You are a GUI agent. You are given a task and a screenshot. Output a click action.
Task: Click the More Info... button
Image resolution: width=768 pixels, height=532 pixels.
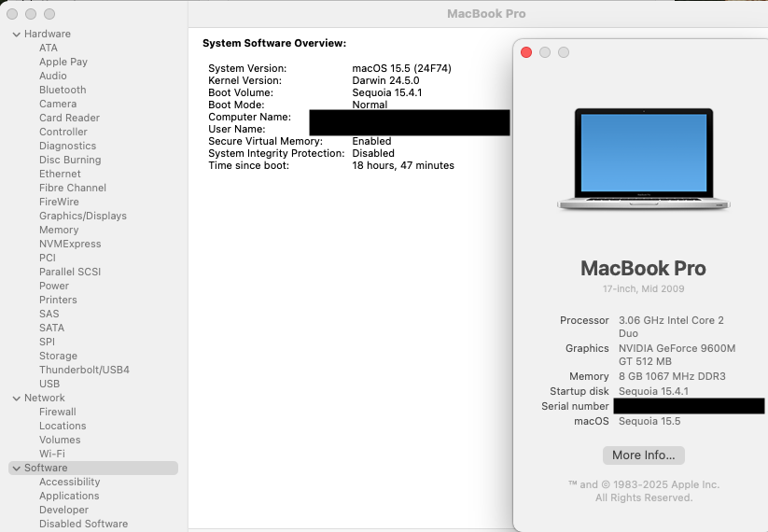coord(643,455)
